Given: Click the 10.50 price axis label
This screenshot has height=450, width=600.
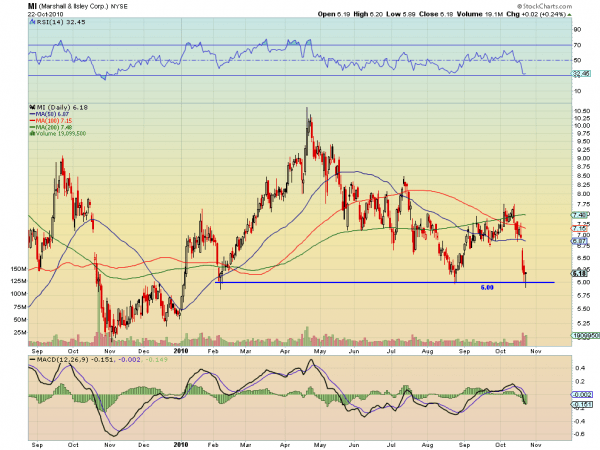Looking at the screenshot, I should click(582, 111).
